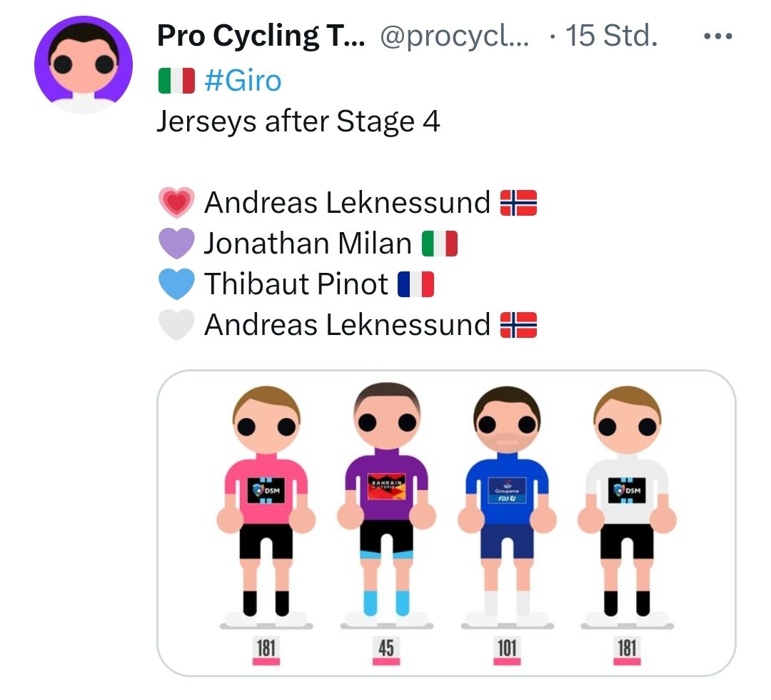The height and width of the screenshot is (700, 771).
Task: Click the Italian flag after Jonathan Milan
Action: (x=439, y=244)
